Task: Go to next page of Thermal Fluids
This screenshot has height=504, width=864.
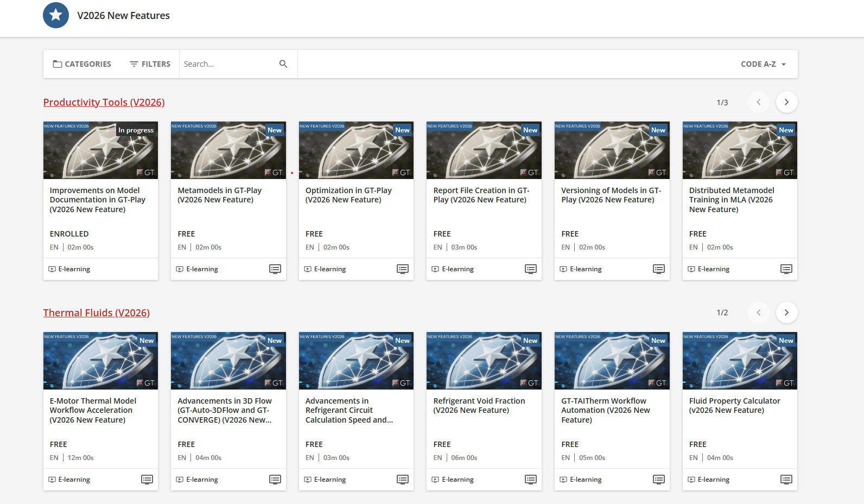Action: click(786, 312)
